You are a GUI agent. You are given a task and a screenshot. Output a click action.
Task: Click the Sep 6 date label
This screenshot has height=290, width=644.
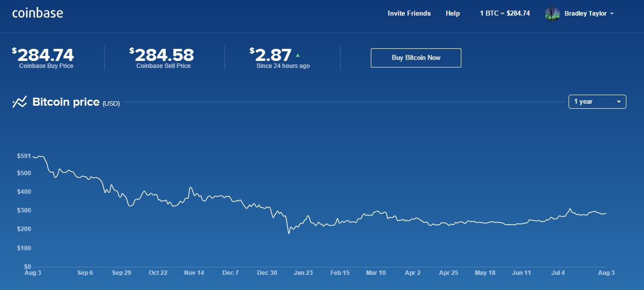[85, 273]
